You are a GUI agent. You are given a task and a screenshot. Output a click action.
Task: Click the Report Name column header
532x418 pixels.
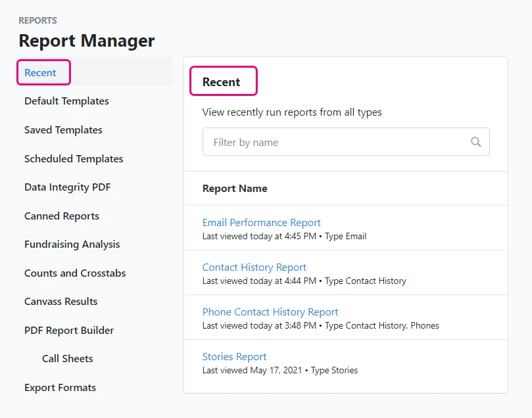coord(235,188)
